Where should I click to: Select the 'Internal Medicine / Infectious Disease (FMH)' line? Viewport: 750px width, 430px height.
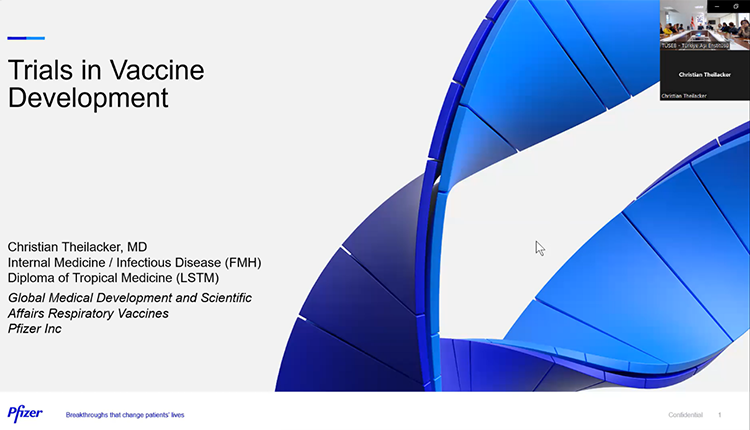(x=134, y=263)
